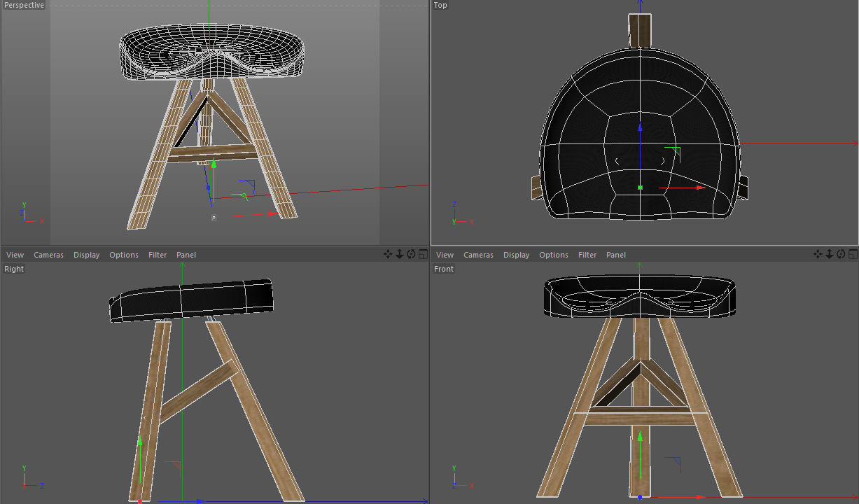The image size is (859, 504).
Task: Open the View menu of the Right viewport
Action: (15, 255)
